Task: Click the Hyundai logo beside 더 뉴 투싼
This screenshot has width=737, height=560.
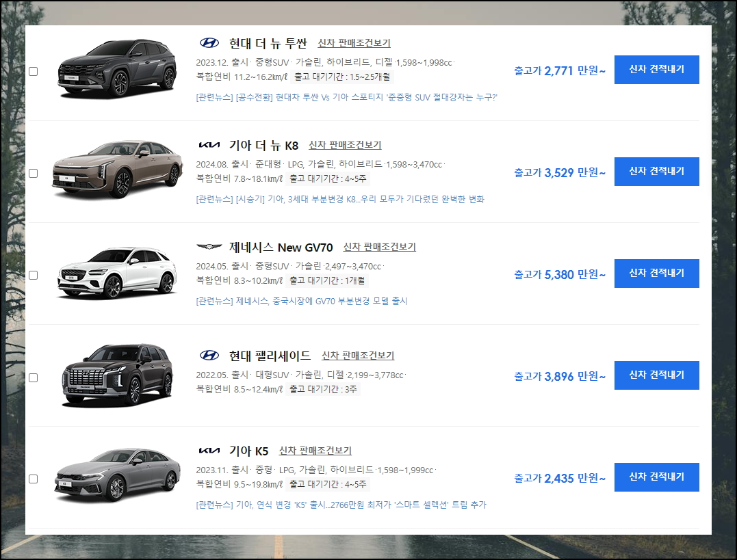Action: point(209,43)
